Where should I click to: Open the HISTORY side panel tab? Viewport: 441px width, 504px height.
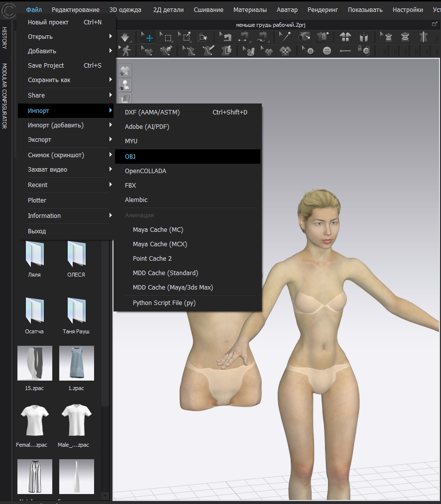click(4, 38)
